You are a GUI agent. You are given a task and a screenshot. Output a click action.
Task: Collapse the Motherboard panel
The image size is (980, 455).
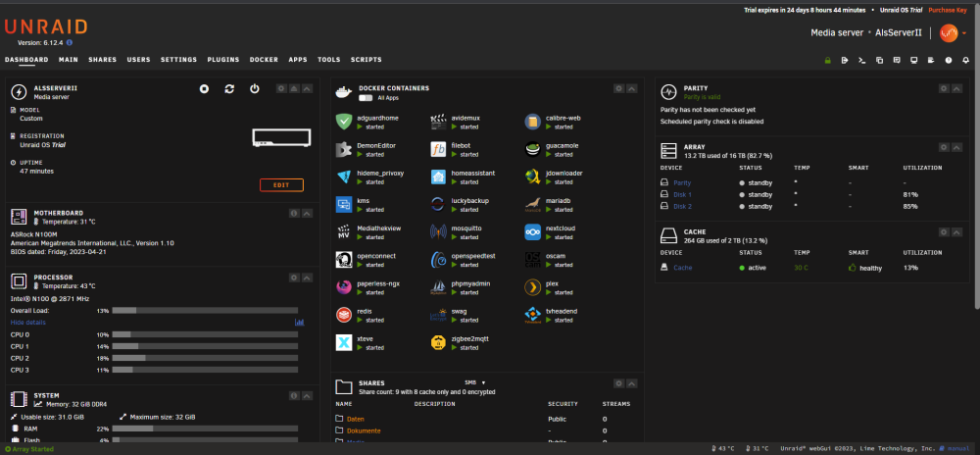[x=307, y=213]
